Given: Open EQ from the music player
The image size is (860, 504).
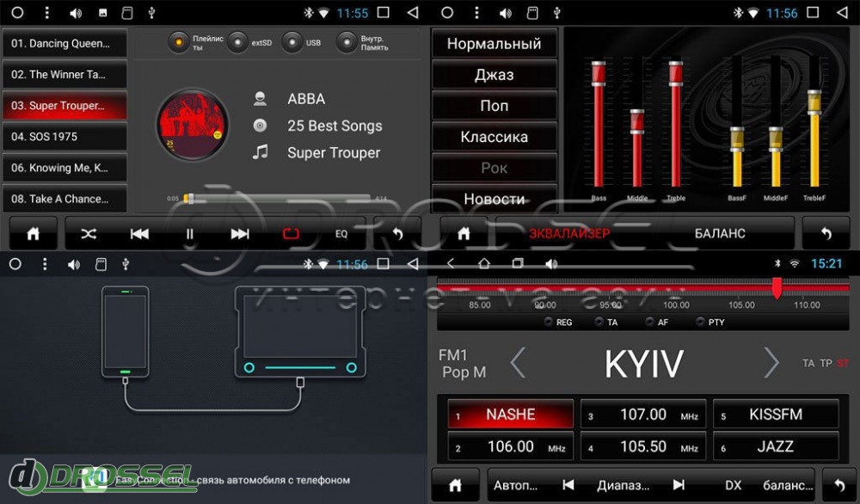Looking at the screenshot, I should coord(341,233).
